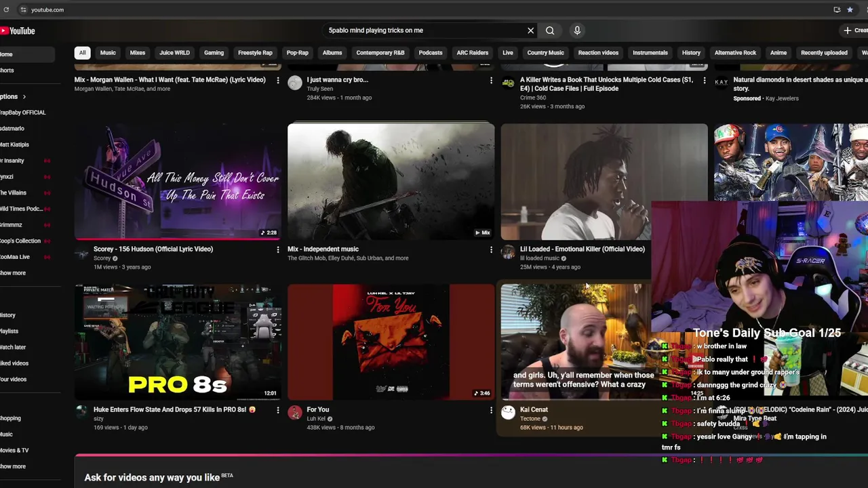Click the YouTube logo
This screenshot has height=488, width=868.
point(18,30)
